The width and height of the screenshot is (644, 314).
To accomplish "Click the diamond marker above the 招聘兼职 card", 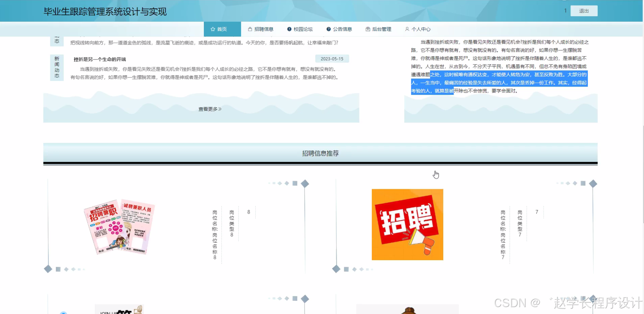I will [305, 184].
